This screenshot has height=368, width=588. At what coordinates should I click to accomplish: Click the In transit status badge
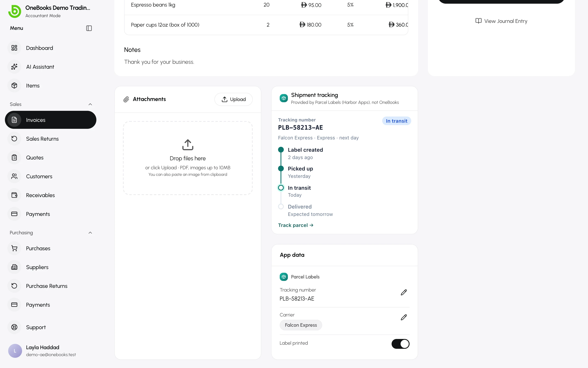pos(396,121)
